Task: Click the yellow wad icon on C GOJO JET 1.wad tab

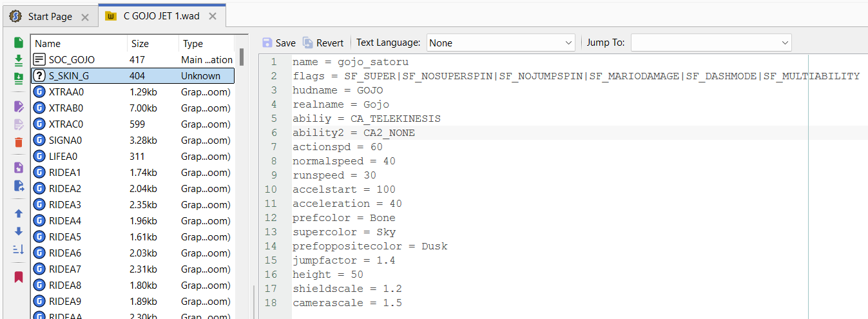Action: (x=111, y=15)
